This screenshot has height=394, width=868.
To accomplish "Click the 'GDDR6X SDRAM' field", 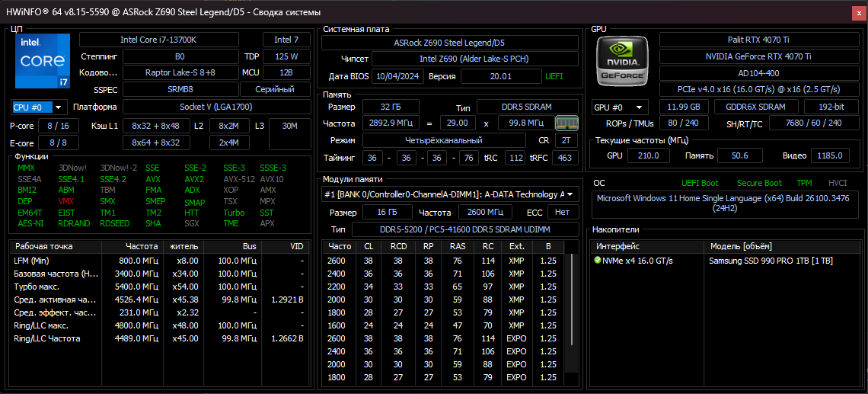I will (x=756, y=107).
